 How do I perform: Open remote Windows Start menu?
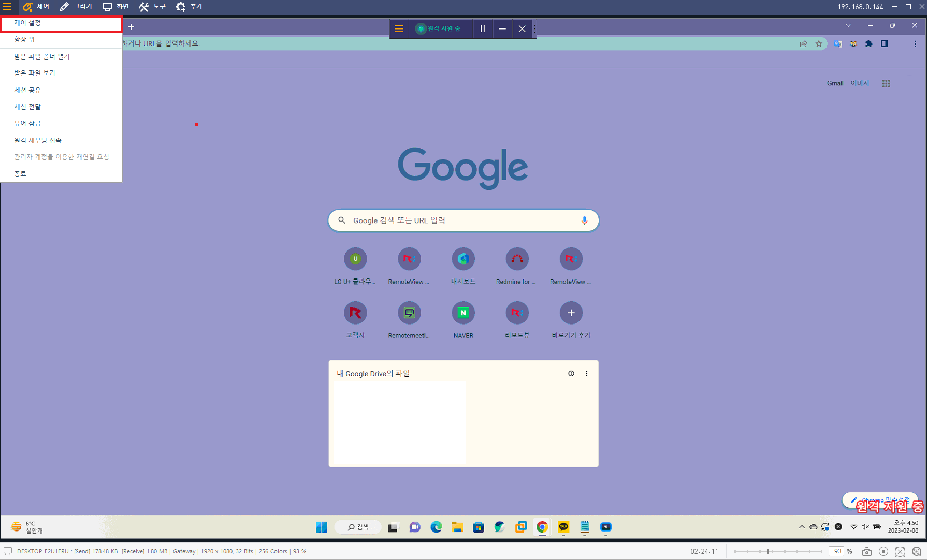pos(322,527)
